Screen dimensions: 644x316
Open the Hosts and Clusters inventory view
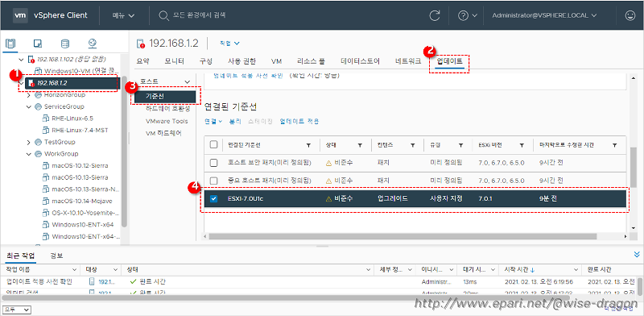[x=11, y=44]
